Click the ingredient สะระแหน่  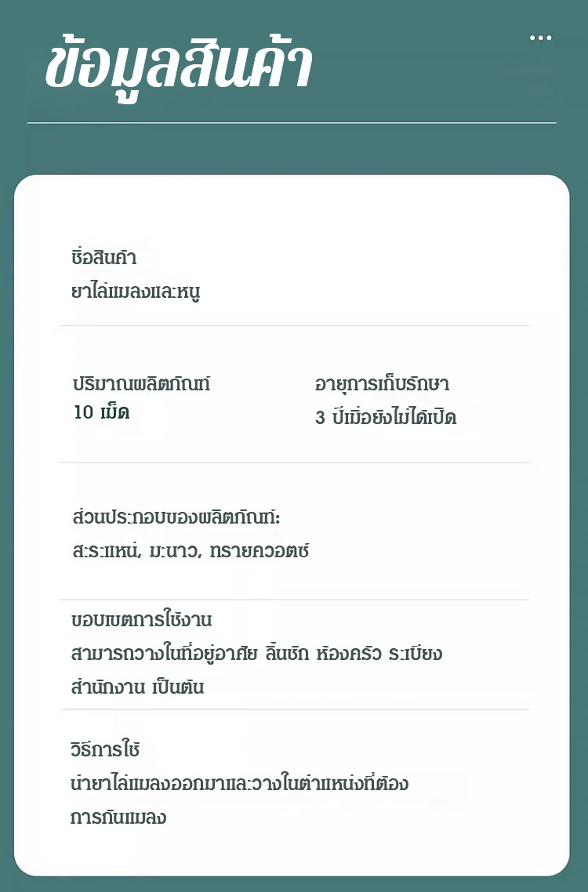click(107, 550)
